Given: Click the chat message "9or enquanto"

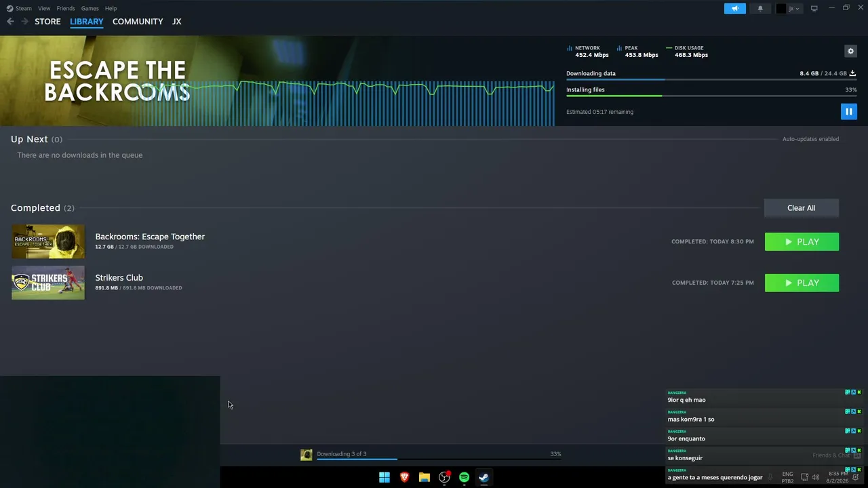Looking at the screenshot, I should (x=686, y=439).
